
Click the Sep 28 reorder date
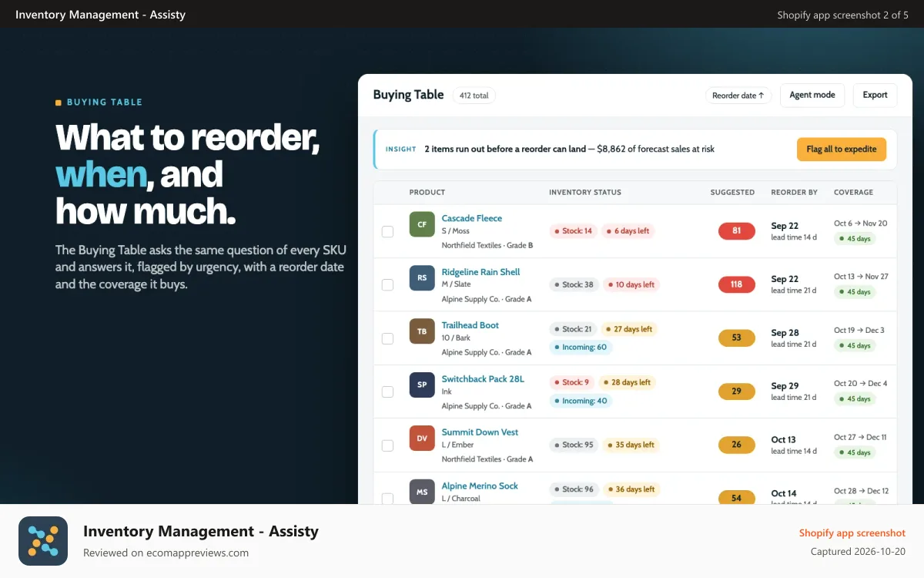tap(785, 333)
